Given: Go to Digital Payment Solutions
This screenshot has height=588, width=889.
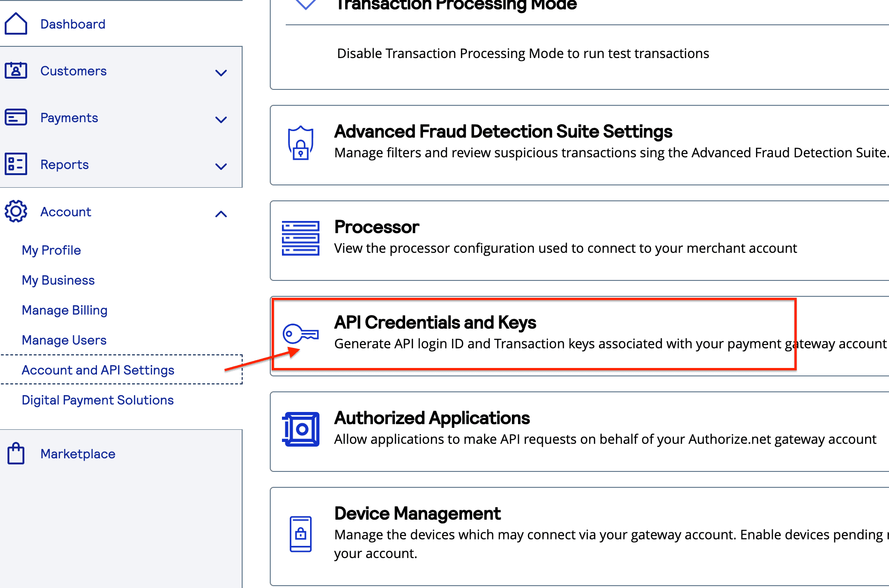Looking at the screenshot, I should [x=98, y=400].
